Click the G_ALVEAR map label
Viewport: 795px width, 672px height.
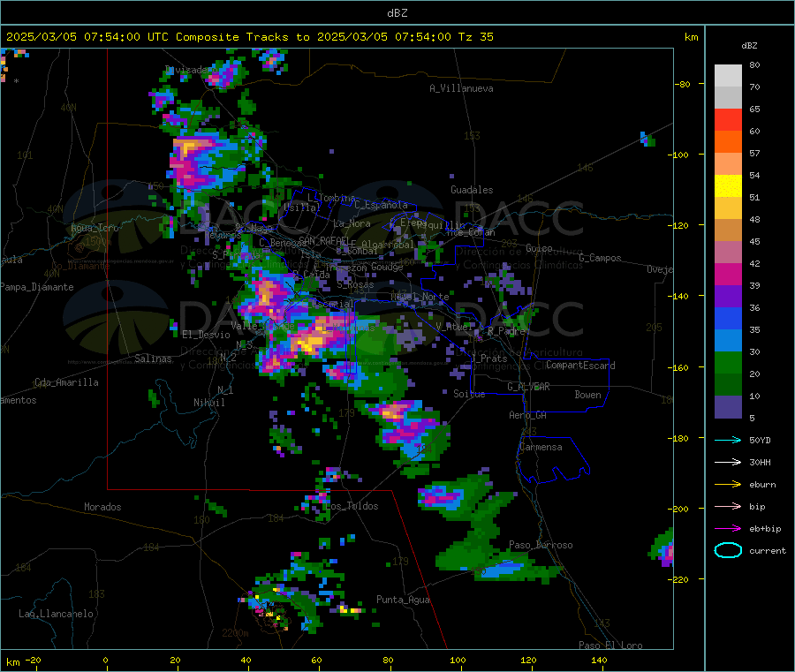[528, 387]
